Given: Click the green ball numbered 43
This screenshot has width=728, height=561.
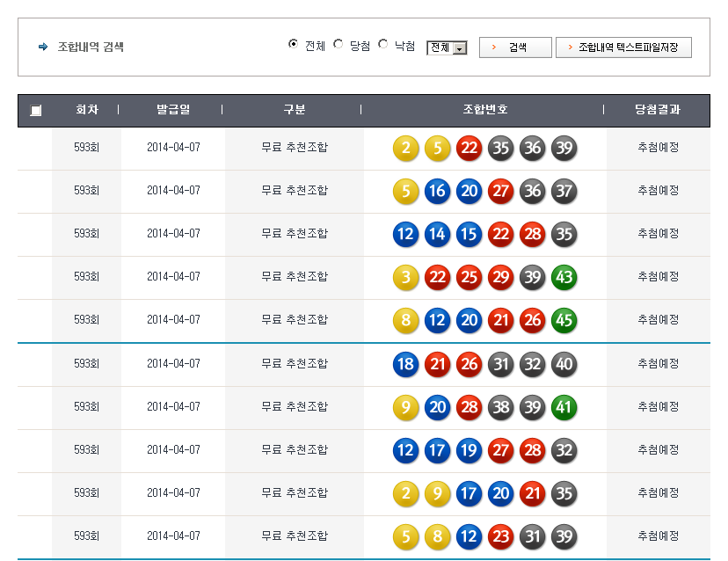Looking at the screenshot, I should pyautogui.click(x=564, y=277).
